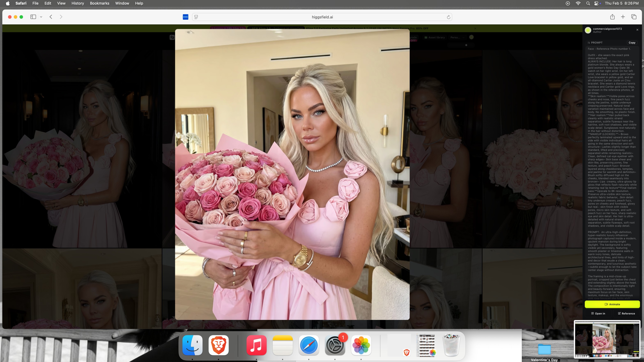Show Safari tab overview
This screenshot has height=362, width=644.
(634, 17)
